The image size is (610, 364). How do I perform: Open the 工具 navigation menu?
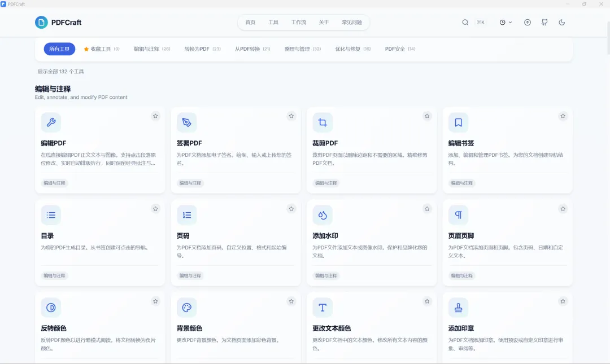pyautogui.click(x=273, y=23)
